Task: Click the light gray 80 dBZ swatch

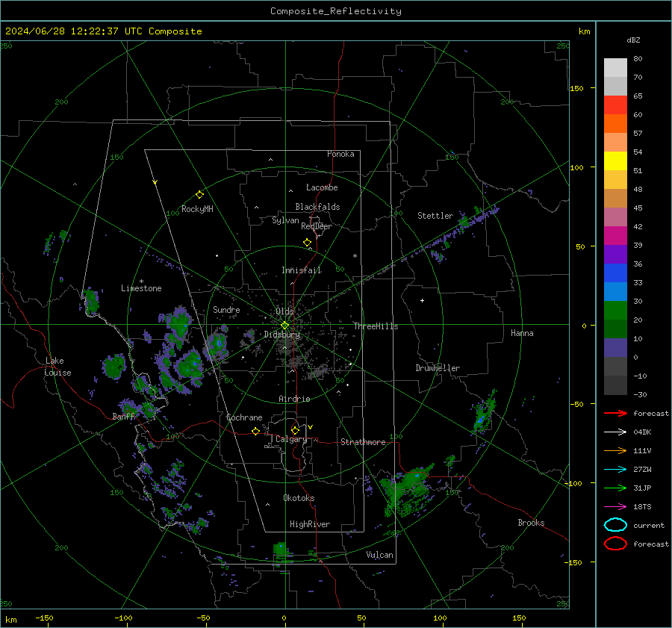Action: click(x=615, y=68)
